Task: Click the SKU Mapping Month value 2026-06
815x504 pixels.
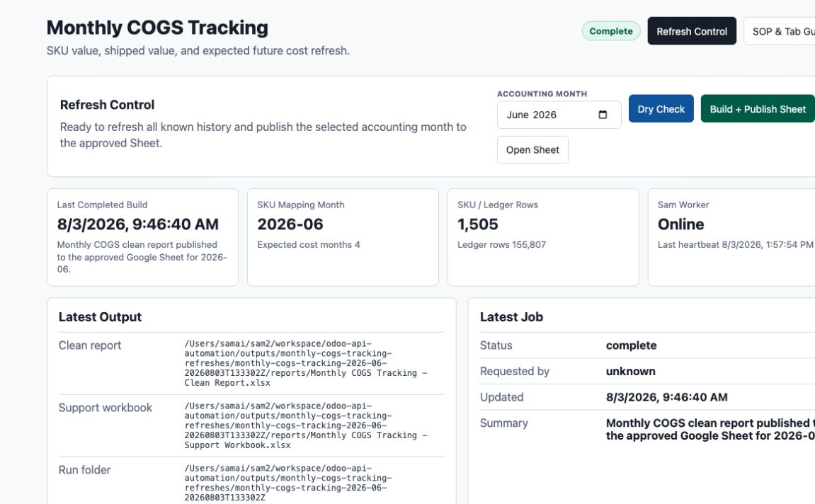Action: click(290, 224)
